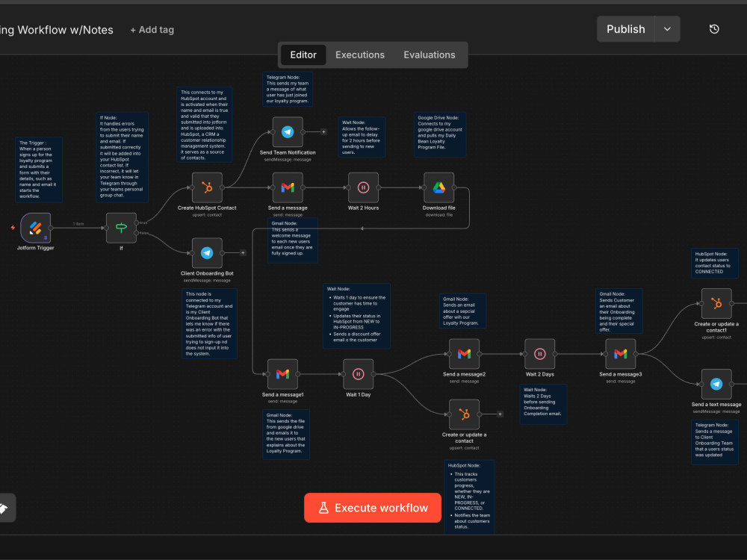This screenshot has height=560, width=747.
Task: Select the Wait 1 Day node
Action: tap(359, 374)
